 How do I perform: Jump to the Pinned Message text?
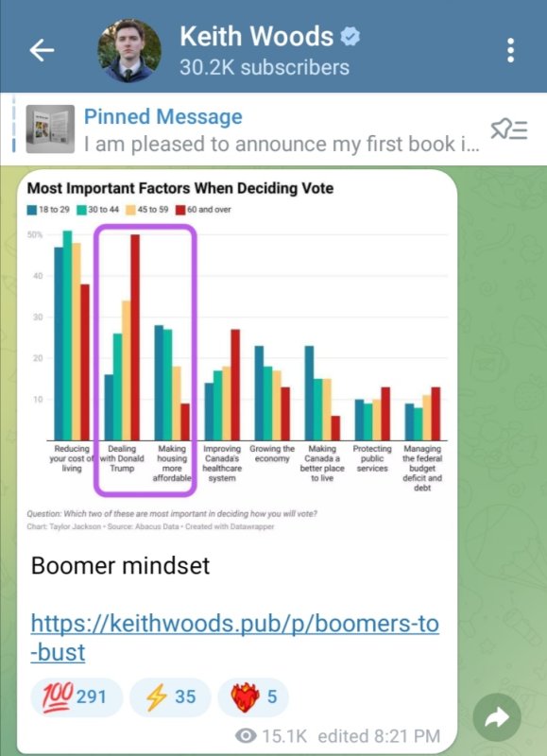(162, 116)
